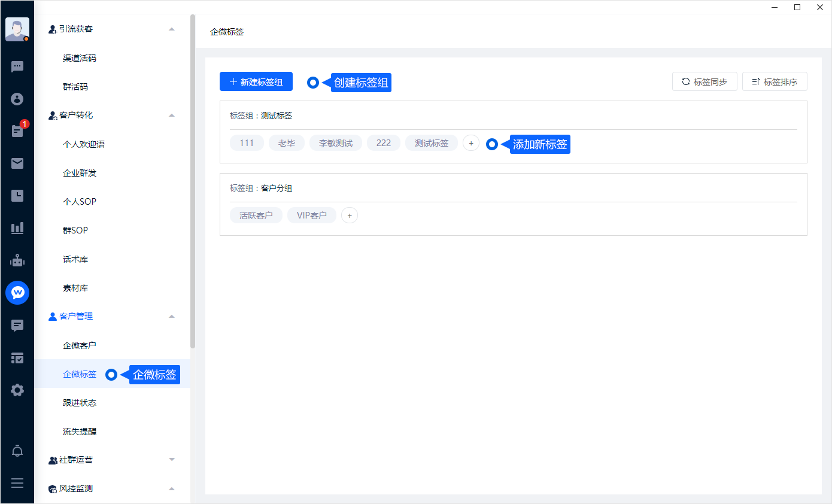The image size is (832, 504).
Task: Open the hamburger menu icon at bottom
Action: [x=17, y=483]
